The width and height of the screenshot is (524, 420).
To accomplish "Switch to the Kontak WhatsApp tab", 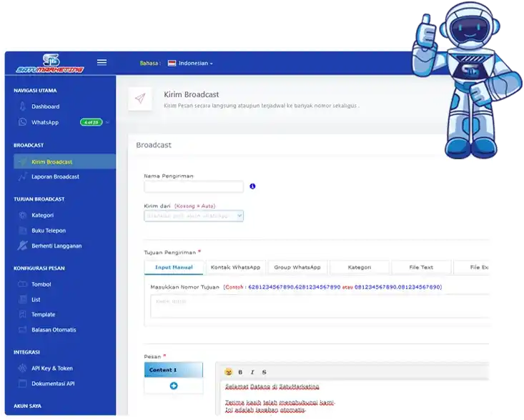I will tap(235, 267).
